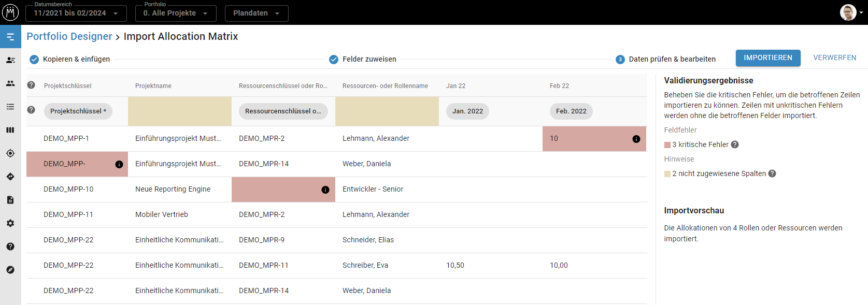Expand the Portfolio 'Alle Projekte' dropdown
Screen dimensions: 868x305
(x=175, y=13)
